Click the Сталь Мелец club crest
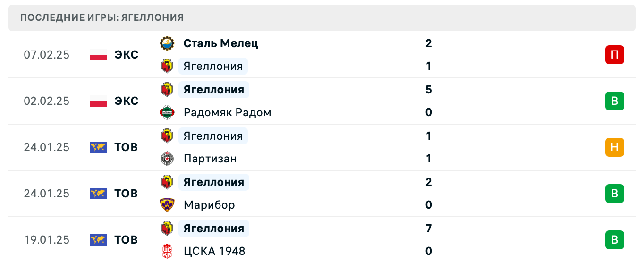 (x=167, y=43)
